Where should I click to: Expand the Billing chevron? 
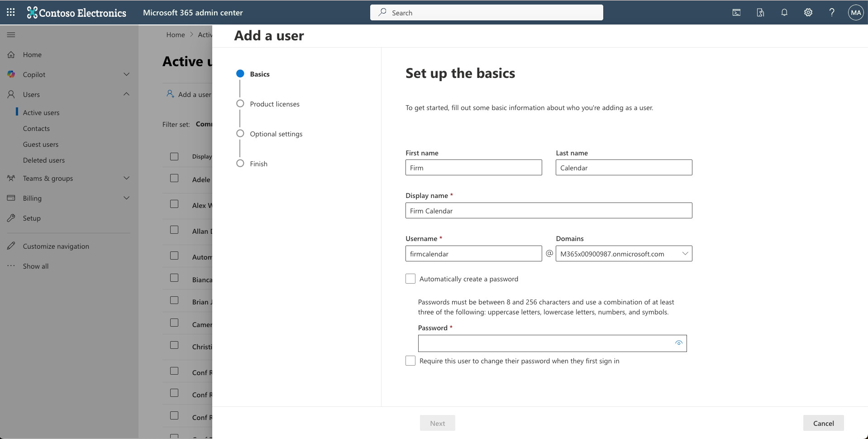127,198
